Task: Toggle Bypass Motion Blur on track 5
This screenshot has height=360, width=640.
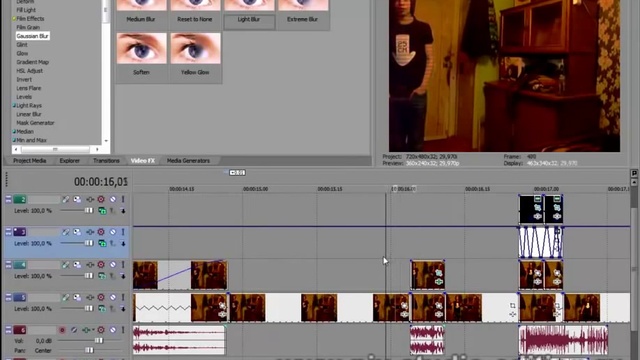Action: pos(65,298)
